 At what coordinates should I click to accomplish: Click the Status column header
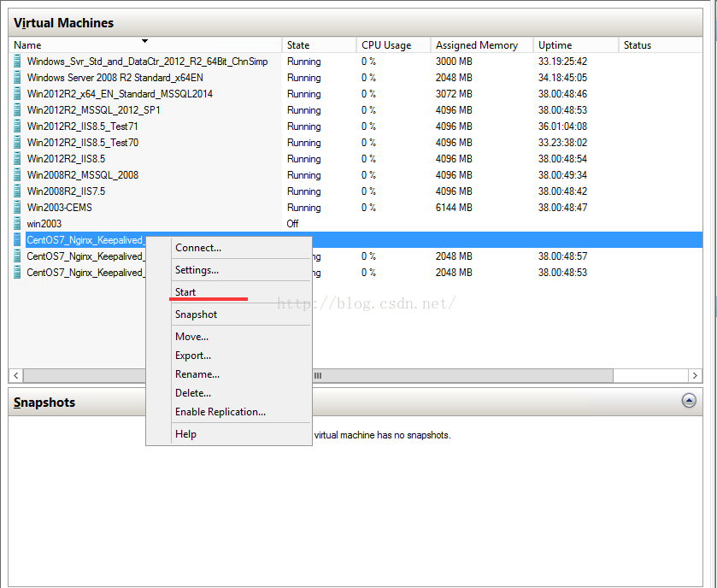[661, 44]
